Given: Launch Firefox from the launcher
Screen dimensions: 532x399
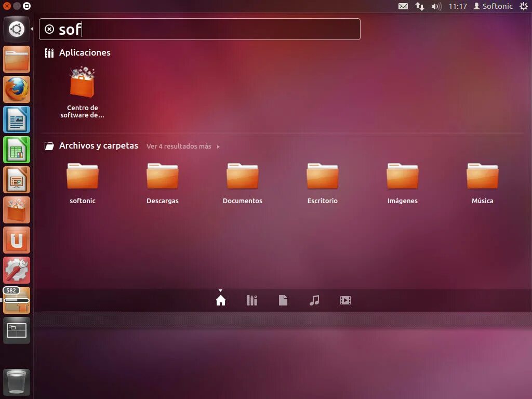Looking at the screenshot, I should (16, 89).
